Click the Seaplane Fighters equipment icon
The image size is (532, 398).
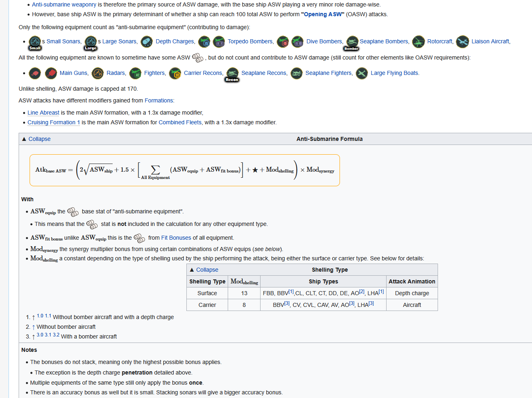click(297, 73)
